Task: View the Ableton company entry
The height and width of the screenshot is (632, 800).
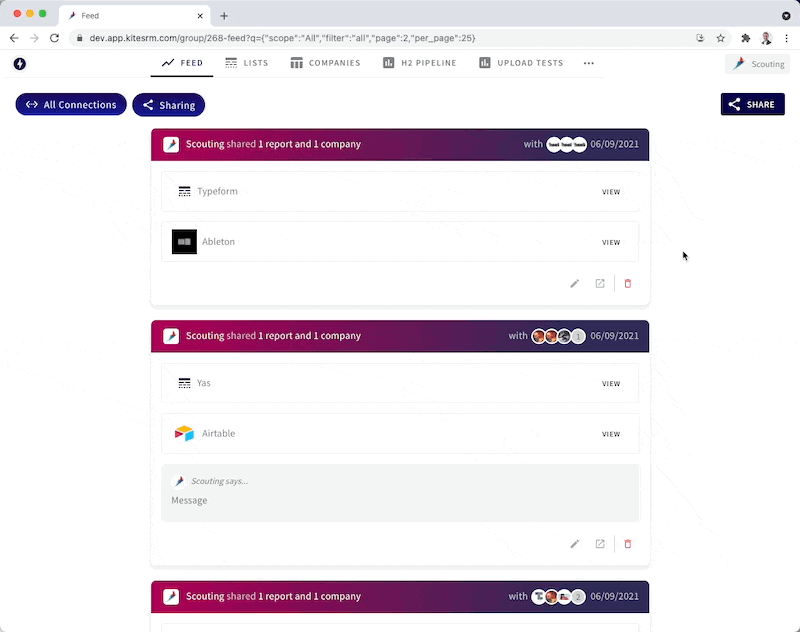Action: (610, 242)
